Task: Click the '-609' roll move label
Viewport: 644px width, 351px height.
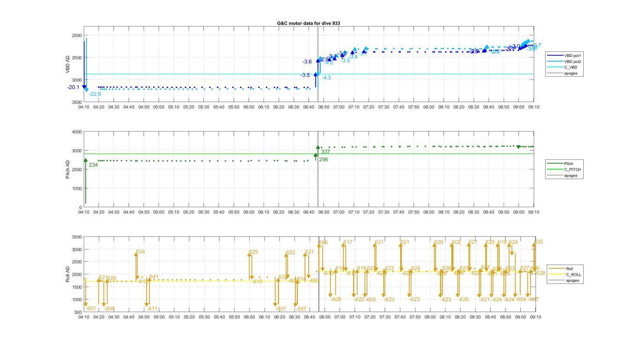Action: [x=336, y=299]
